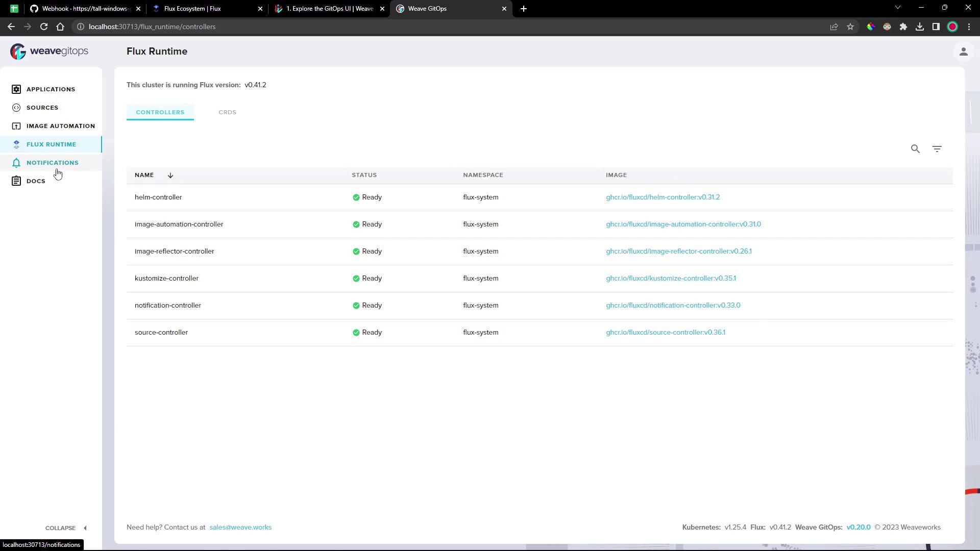
Task: Open the filter options icon
Action: coord(937,149)
